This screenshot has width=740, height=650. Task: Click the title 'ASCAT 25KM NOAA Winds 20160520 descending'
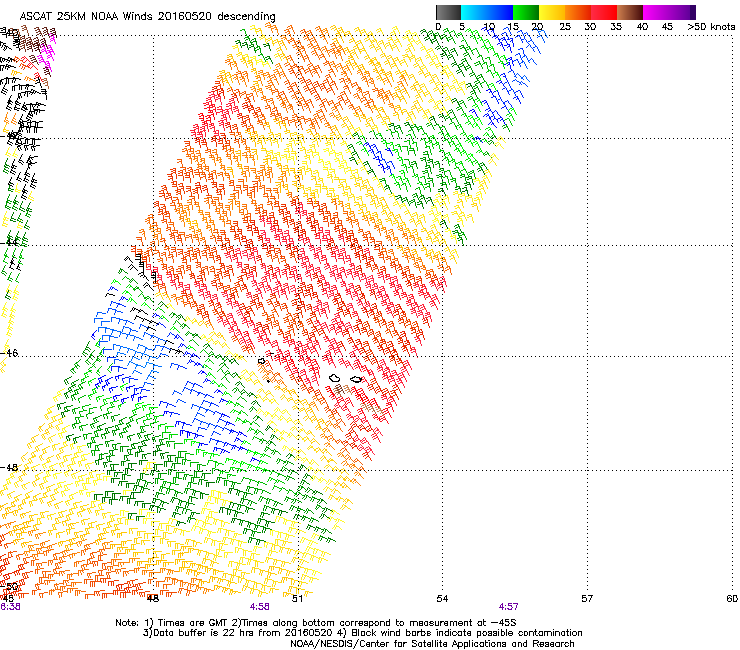[147, 17]
